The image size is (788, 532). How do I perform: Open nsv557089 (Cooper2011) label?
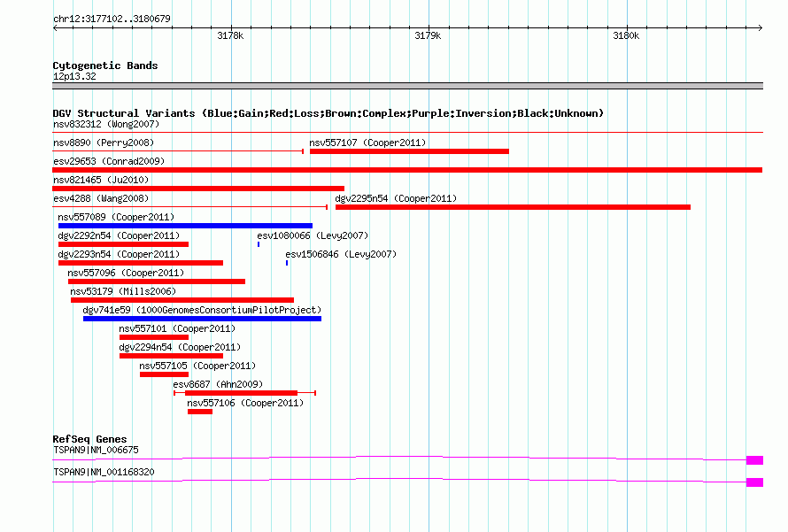coord(116,217)
